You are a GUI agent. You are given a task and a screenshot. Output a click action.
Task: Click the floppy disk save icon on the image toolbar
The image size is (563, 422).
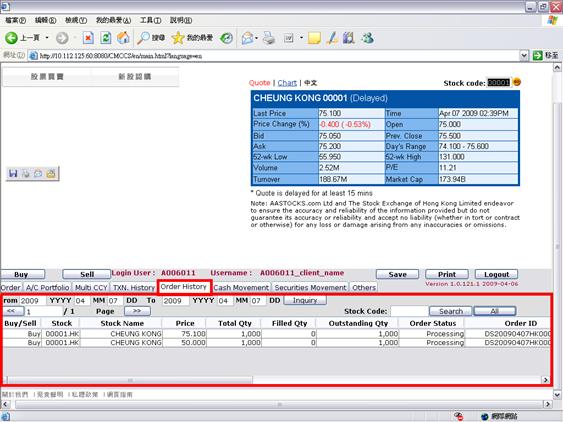[x=13, y=174]
